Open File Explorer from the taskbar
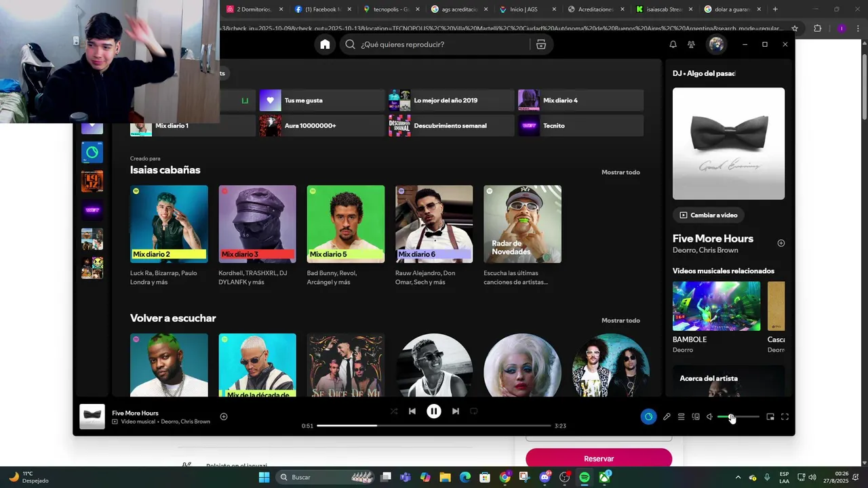The image size is (868, 488). [445, 477]
